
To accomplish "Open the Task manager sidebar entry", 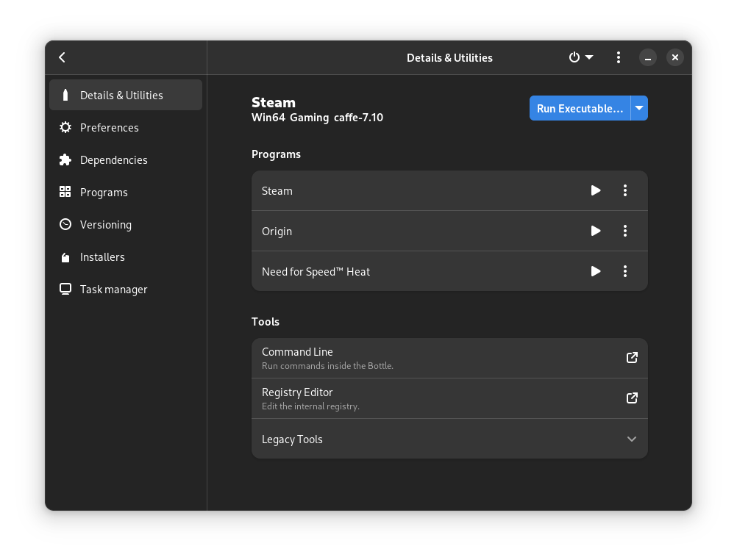I will (x=114, y=290).
